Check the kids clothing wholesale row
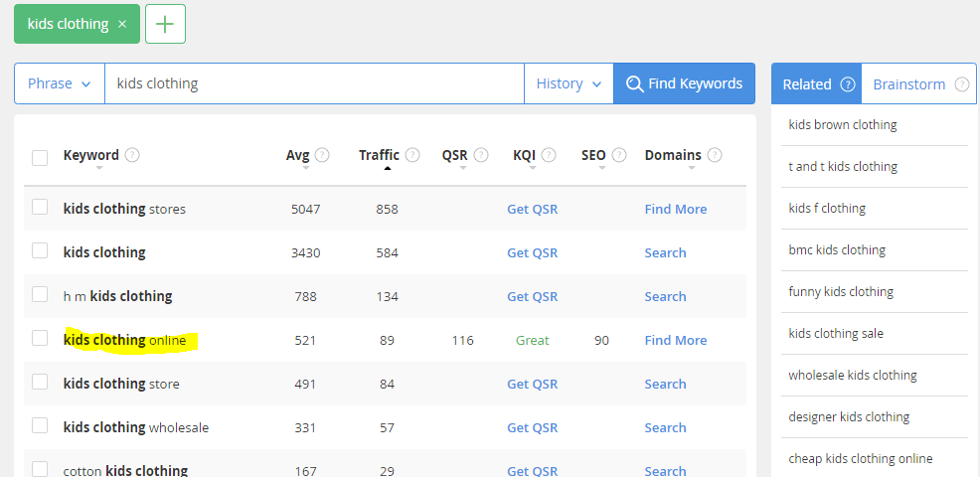 coord(40,425)
